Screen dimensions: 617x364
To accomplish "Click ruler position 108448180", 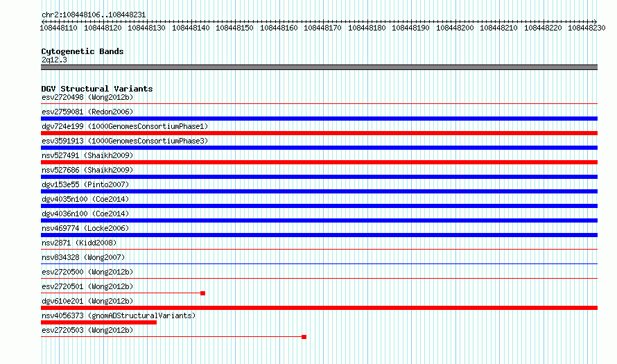I will click(367, 28).
